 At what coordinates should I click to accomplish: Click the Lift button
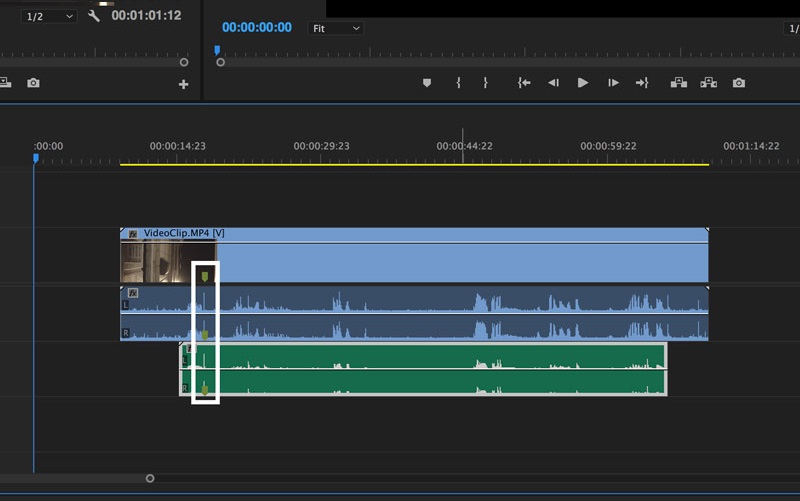click(678, 83)
